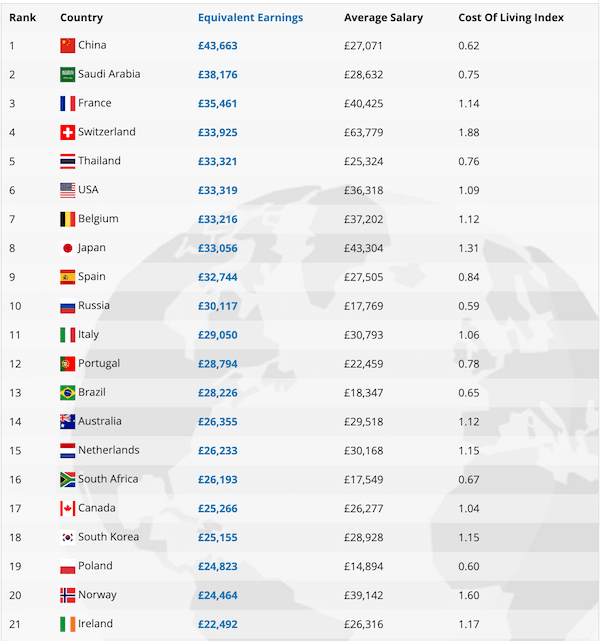Select the Switzerland flag icon
This screenshot has height=641, width=600.
coord(67,132)
